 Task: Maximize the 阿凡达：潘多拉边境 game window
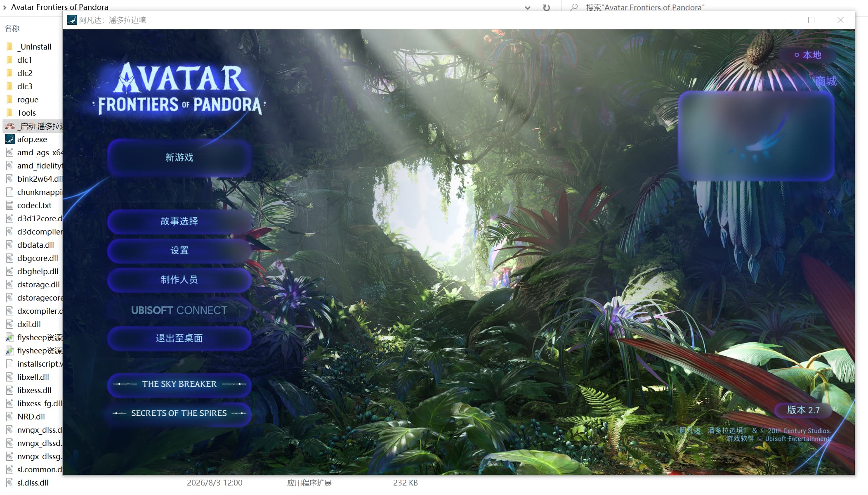pos(811,20)
